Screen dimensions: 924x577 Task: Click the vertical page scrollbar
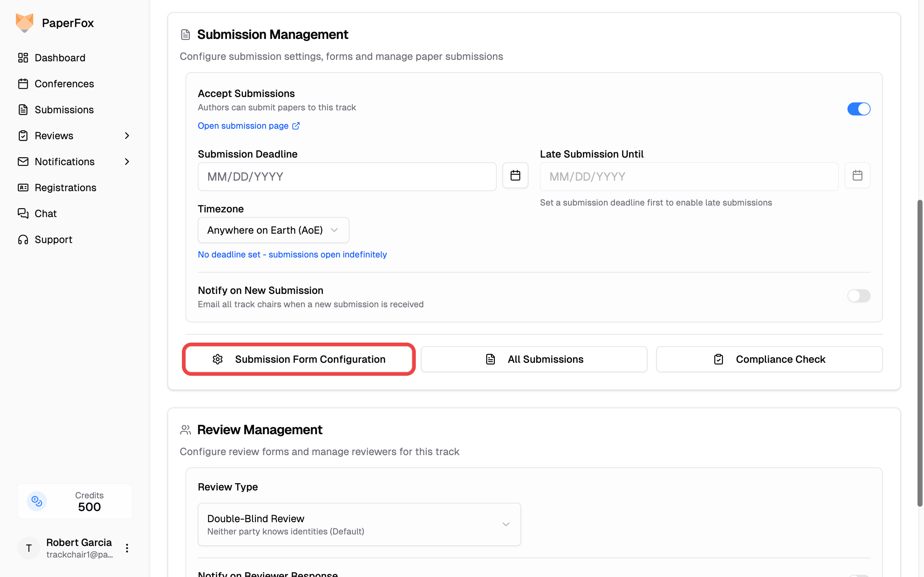coord(919,353)
